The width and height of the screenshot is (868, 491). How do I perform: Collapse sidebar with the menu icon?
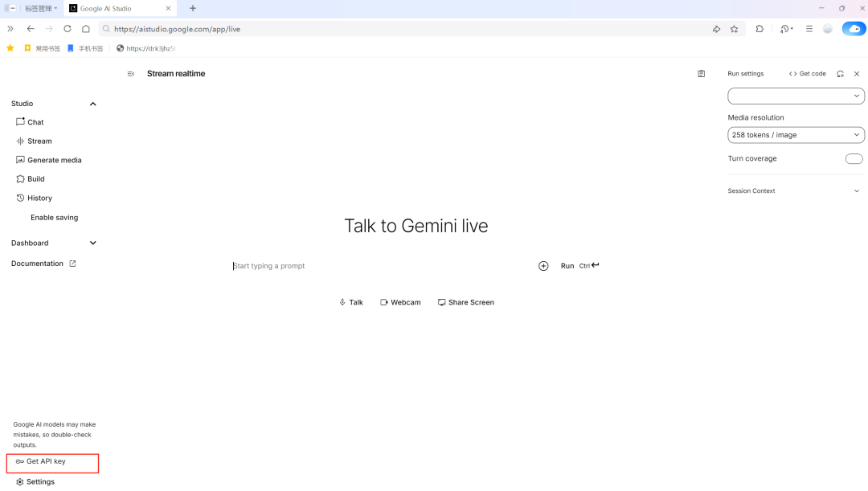point(131,74)
